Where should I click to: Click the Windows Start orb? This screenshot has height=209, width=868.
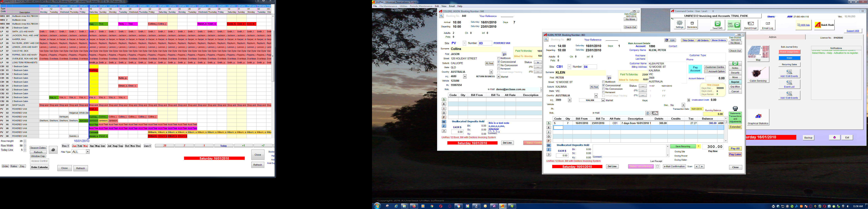click(377, 206)
